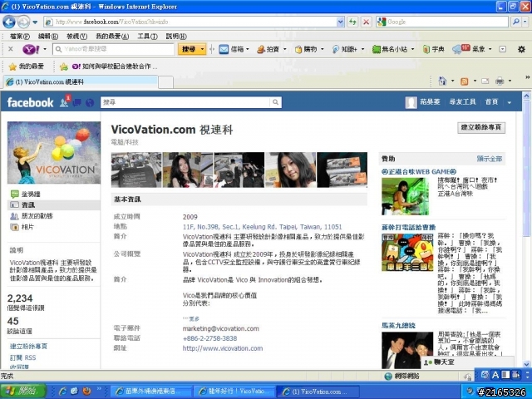Screen dimensions: 532x399
Task: Open the 說明(H) menu
Action: click(176, 37)
